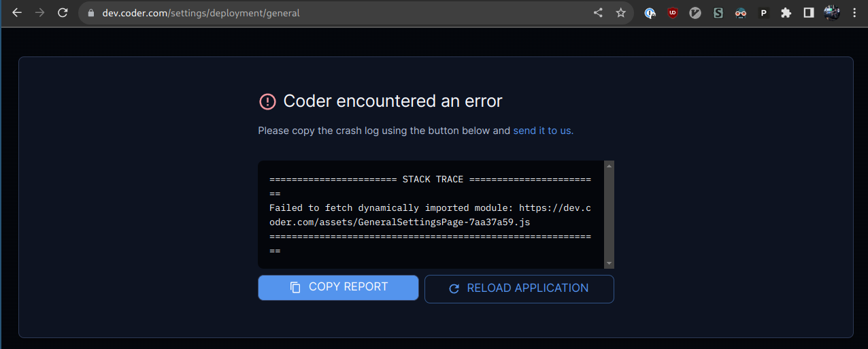Go back to the previous page
The image size is (868, 349).
(x=17, y=12)
